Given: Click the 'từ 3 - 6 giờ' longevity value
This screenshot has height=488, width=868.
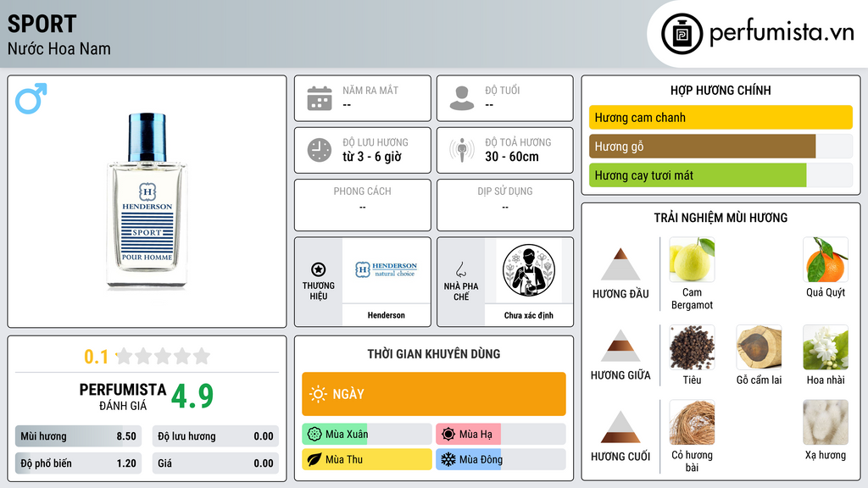Looking at the screenshot, I should click(x=372, y=157).
